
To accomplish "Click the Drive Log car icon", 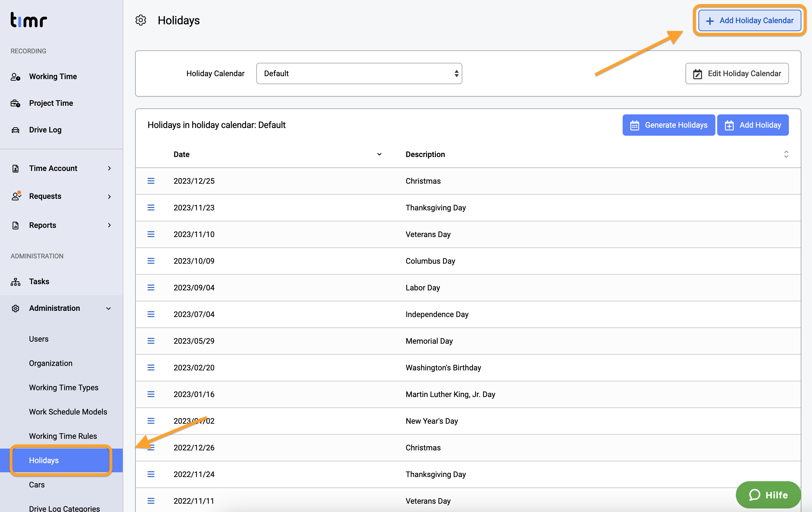I will coord(15,130).
